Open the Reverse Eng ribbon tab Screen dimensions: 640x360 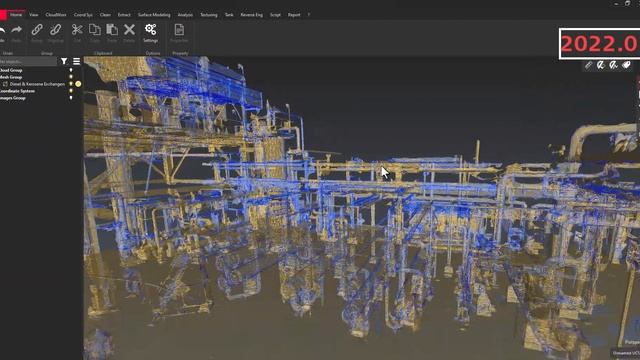click(251, 15)
